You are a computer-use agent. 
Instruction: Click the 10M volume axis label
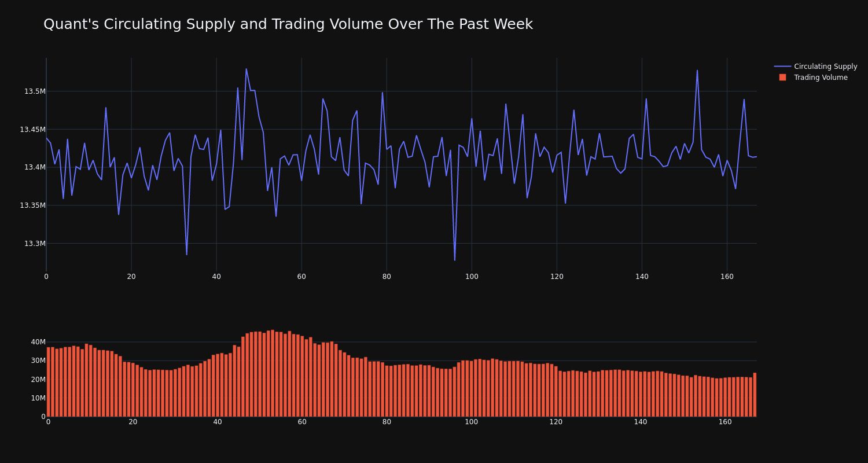click(38, 398)
